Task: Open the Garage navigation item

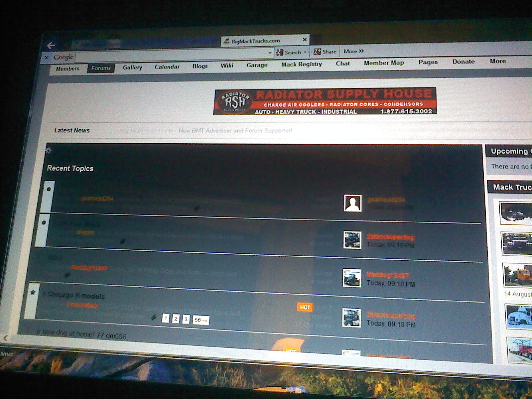Action: pos(257,65)
